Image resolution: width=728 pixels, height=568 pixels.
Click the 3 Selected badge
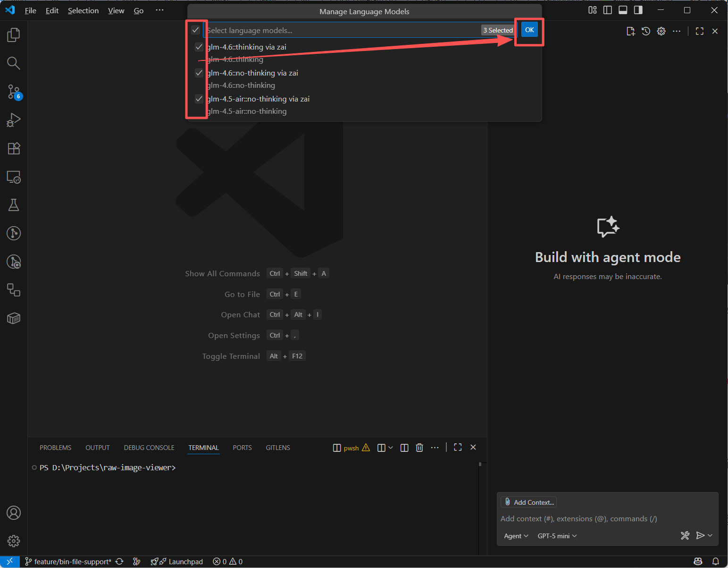498,30
